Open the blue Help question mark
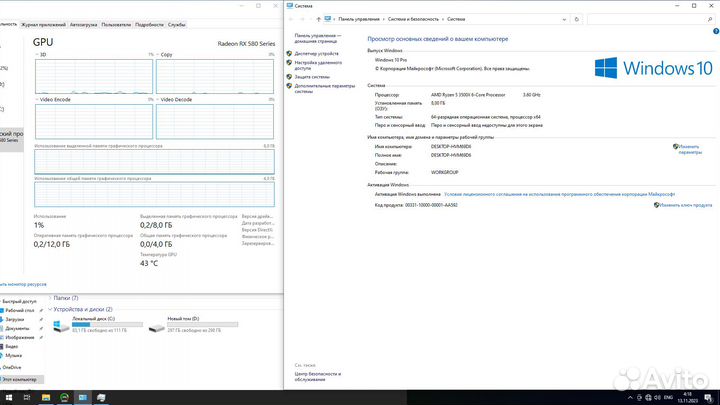This screenshot has width=720, height=405. (x=716, y=31)
